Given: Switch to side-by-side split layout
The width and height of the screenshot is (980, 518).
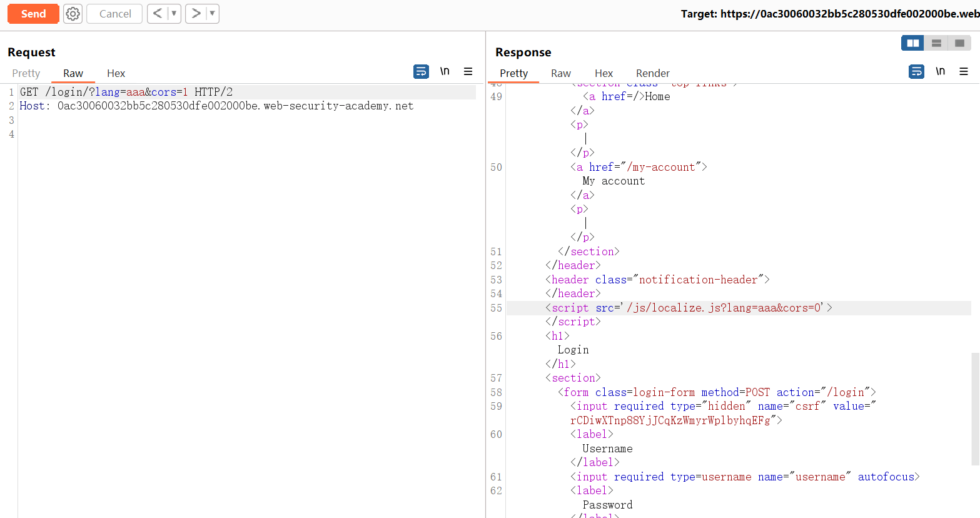Looking at the screenshot, I should pyautogui.click(x=912, y=43).
